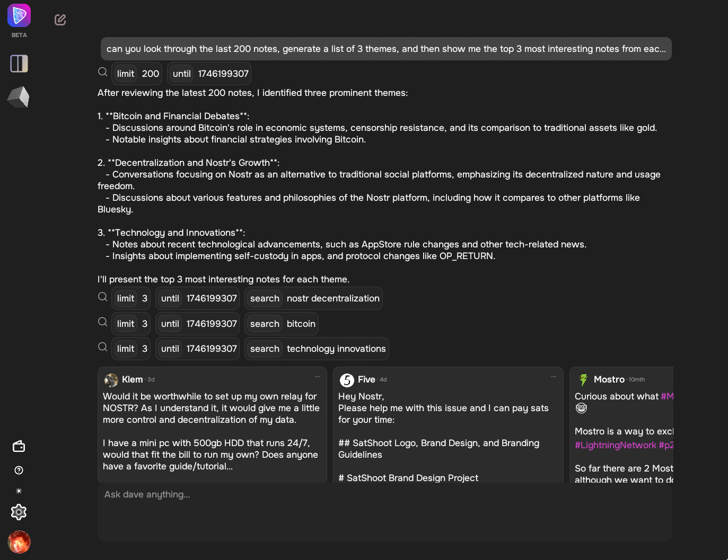Open Five's profile picture
Viewport: 728px width, 560px height.
[347, 380]
